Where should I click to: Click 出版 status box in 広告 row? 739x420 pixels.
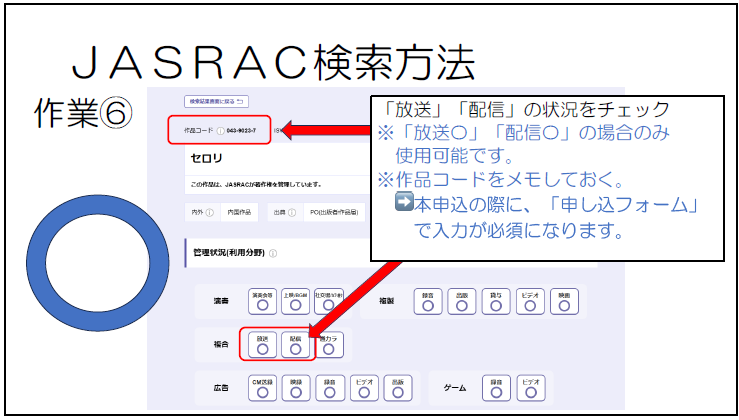pos(398,388)
